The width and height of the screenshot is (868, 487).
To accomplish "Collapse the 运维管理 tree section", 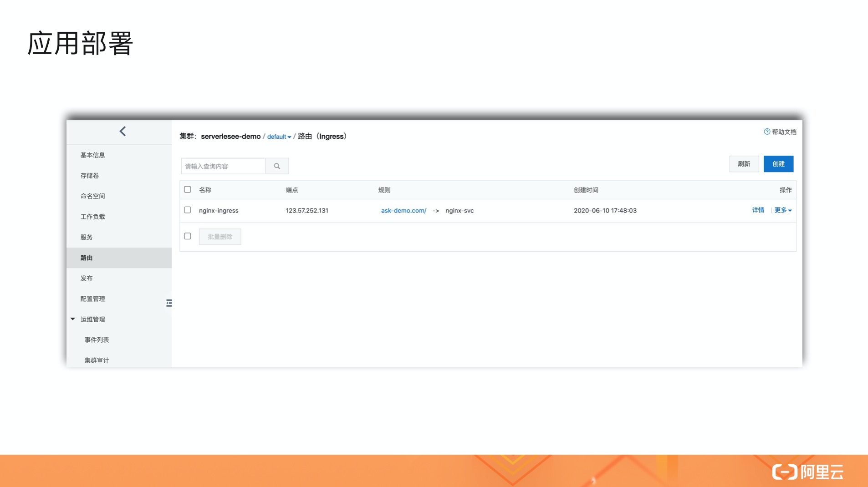I will [x=73, y=319].
